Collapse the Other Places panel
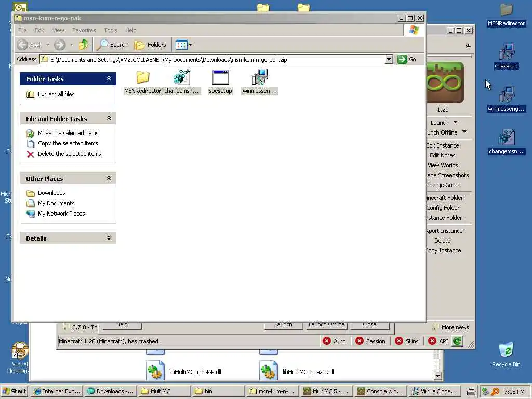 [x=109, y=178]
